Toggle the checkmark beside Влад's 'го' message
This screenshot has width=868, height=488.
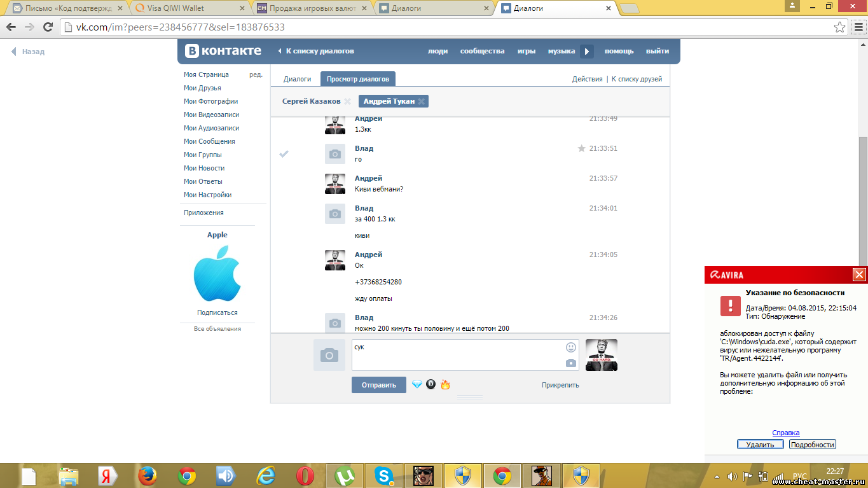284,153
